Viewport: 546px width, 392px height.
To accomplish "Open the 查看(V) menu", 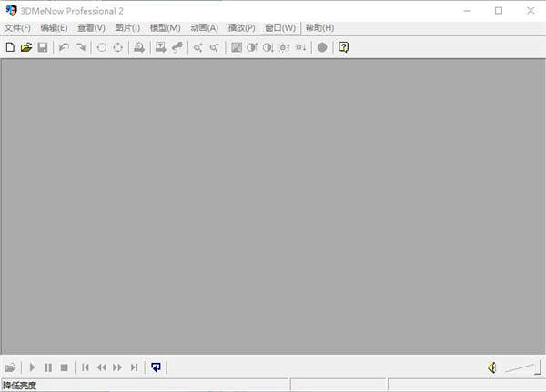I will (x=91, y=28).
